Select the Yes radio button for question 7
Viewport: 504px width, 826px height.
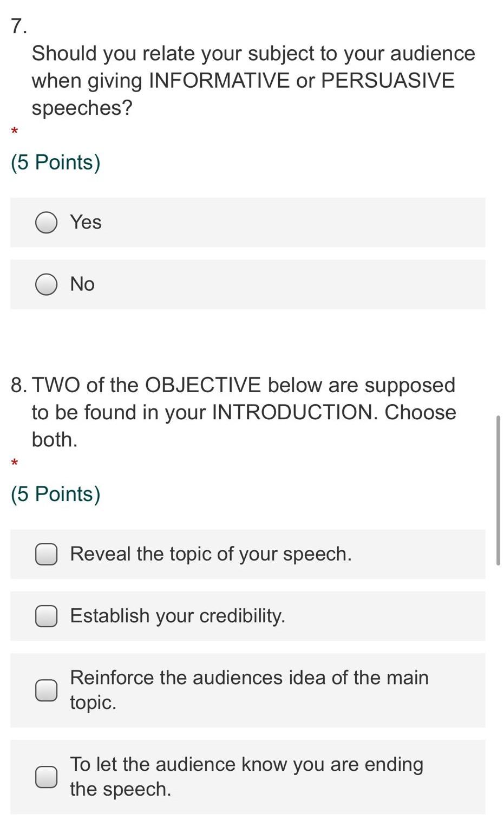[47, 222]
